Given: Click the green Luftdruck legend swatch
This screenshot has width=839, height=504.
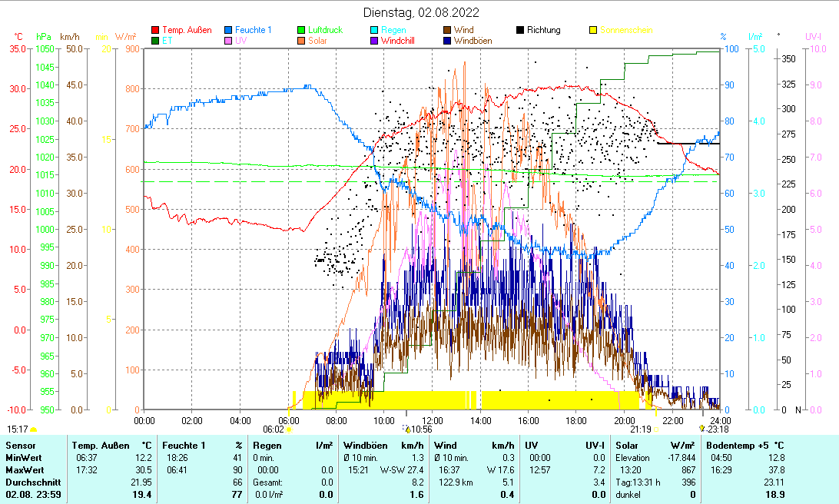Looking at the screenshot, I should 301,30.
